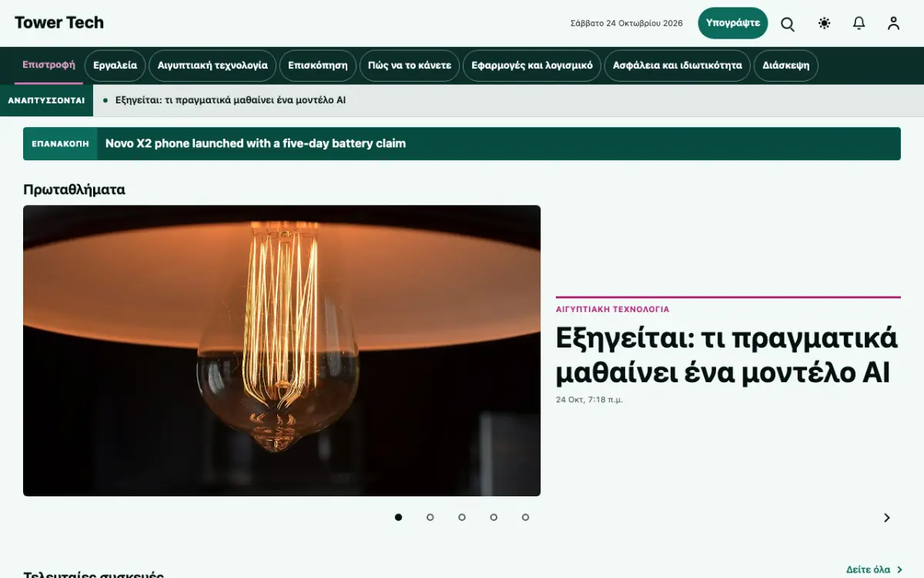Jump to the fourth carousel slide dot
The image size is (924, 578).
tap(494, 517)
